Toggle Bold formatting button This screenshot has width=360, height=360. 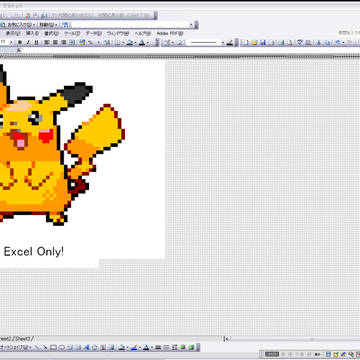[20, 42]
